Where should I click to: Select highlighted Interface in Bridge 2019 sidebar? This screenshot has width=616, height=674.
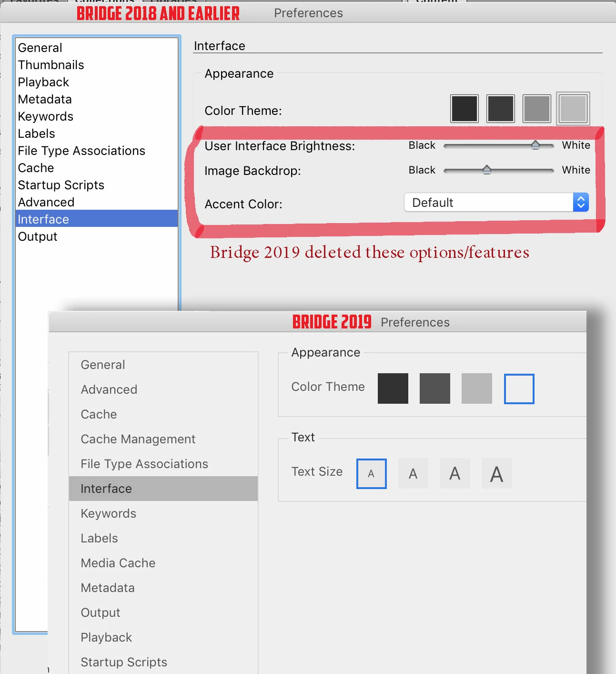click(x=163, y=489)
